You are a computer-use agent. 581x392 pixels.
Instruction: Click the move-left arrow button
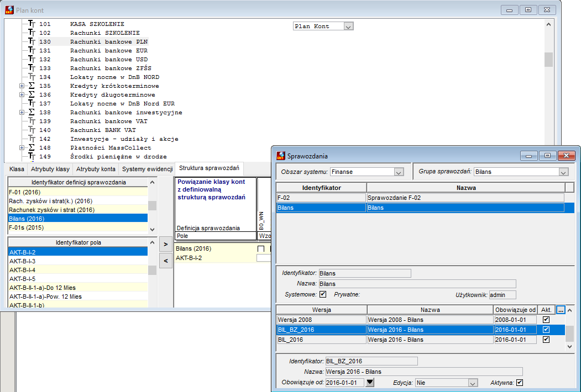(x=166, y=261)
